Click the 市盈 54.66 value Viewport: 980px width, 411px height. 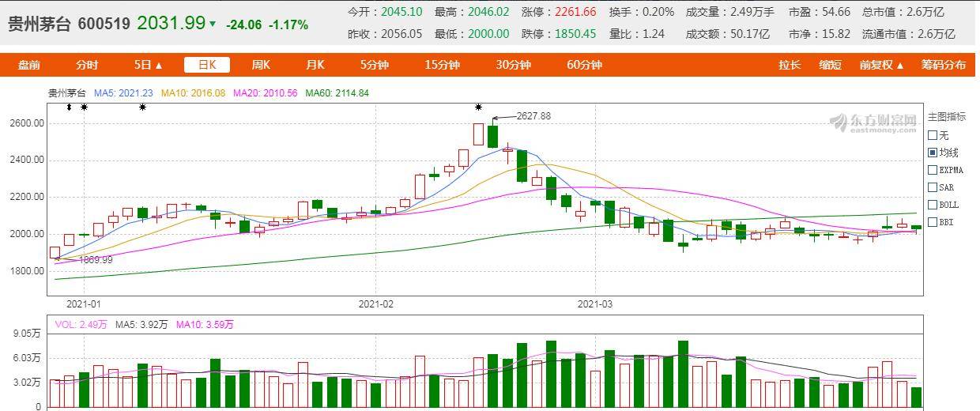click(836, 12)
